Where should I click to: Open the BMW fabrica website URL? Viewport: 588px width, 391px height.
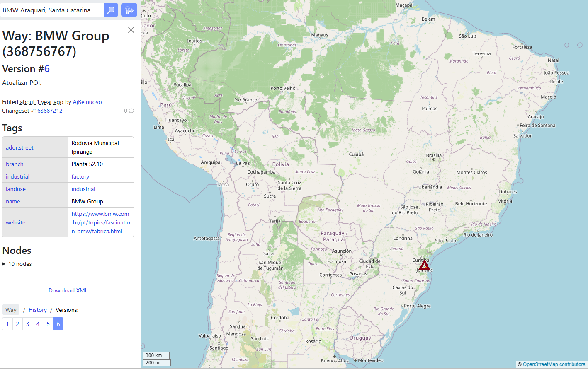[x=101, y=222]
